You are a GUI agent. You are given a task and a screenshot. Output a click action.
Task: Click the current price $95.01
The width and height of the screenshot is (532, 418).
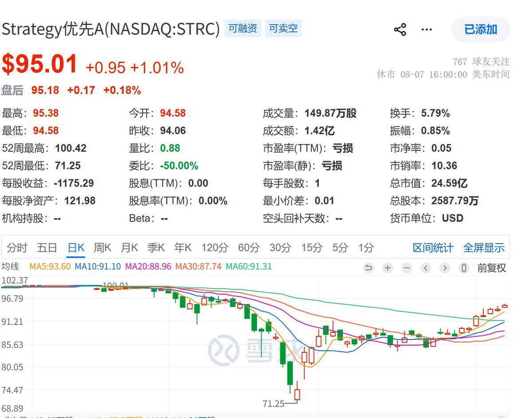coord(40,64)
